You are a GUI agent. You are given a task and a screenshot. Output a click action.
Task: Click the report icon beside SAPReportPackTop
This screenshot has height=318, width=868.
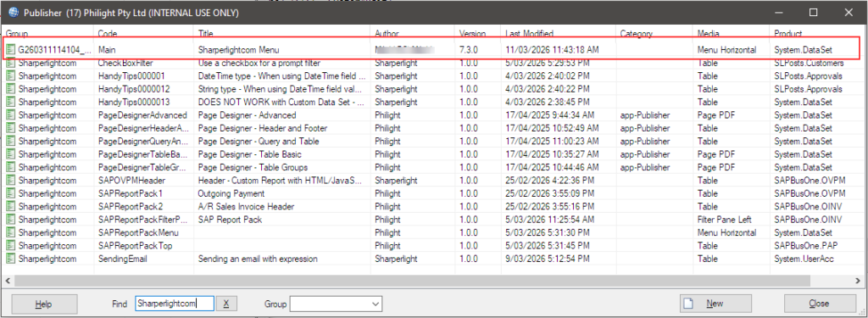[10, 245]
